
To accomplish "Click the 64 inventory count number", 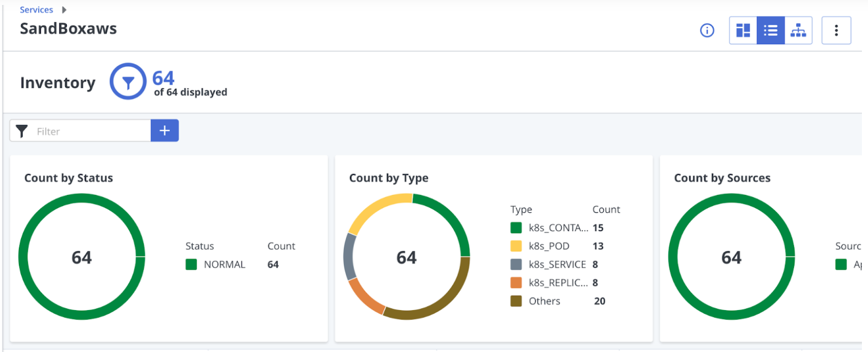I will (163, 78).
